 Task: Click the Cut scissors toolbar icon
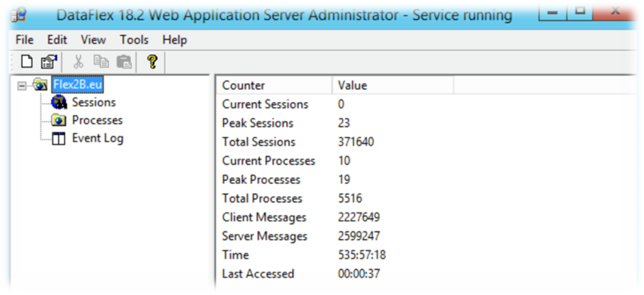(78, 63)
